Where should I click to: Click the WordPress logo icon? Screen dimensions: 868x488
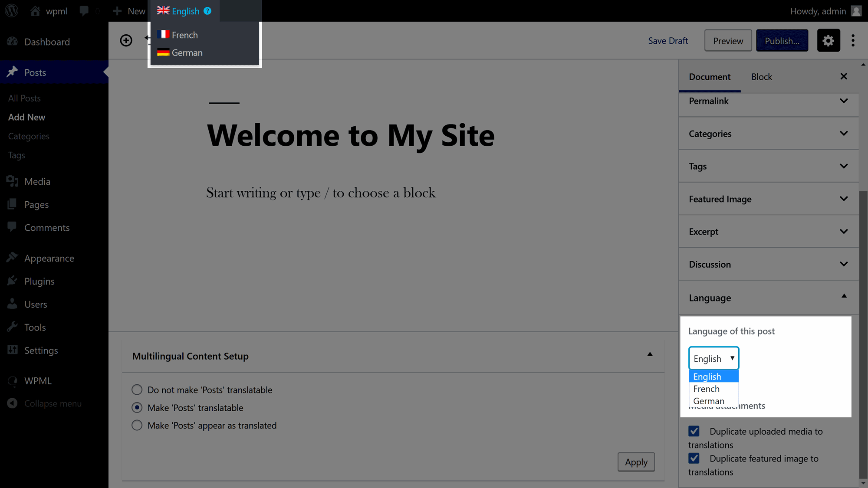[x=11, y=11]
